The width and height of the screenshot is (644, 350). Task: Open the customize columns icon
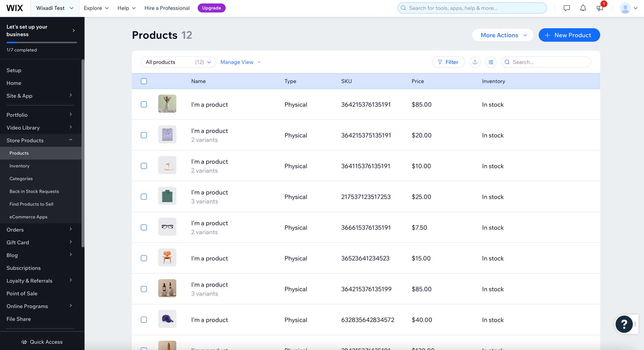pos(491,62)
